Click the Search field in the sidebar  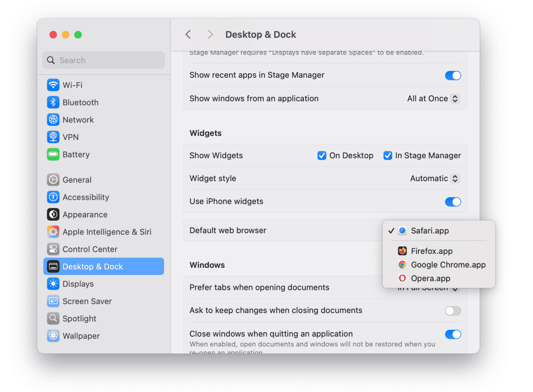(103, 60)
